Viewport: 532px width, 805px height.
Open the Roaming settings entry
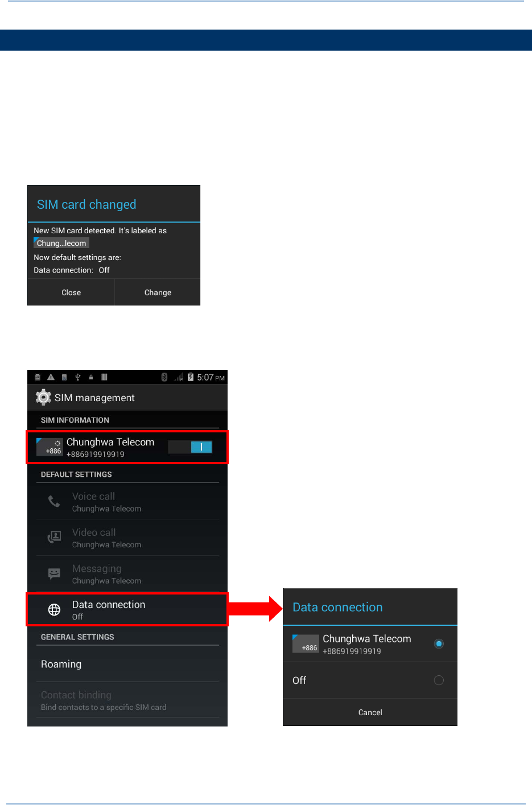(x=127, y=664)
